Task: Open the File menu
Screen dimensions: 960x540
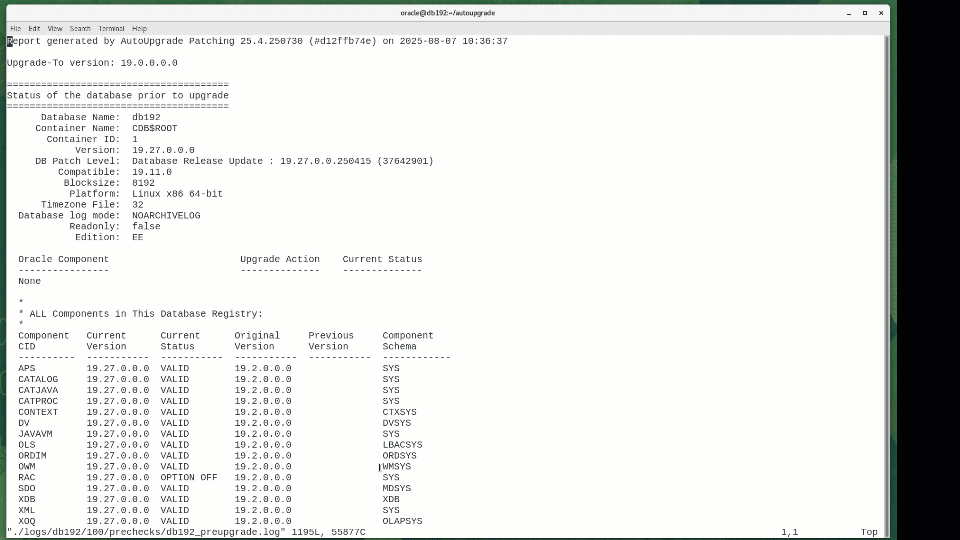Action: click(x=15, y=28)
